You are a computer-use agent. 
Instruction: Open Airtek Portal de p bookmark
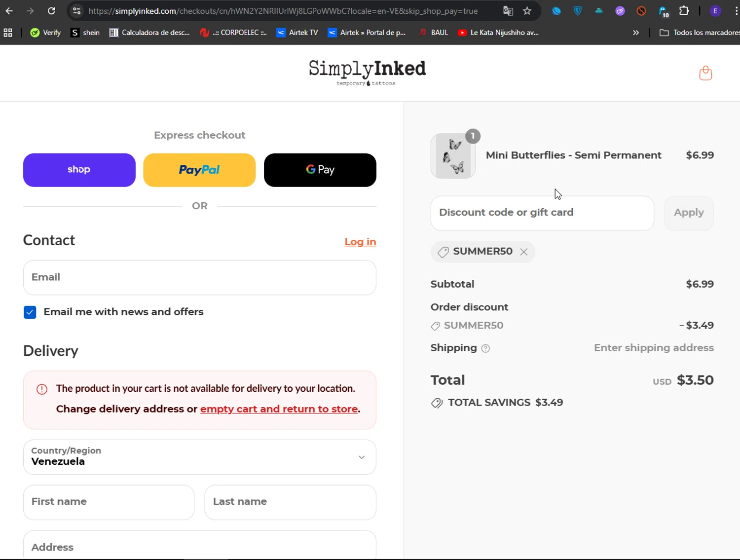[367, 33]
